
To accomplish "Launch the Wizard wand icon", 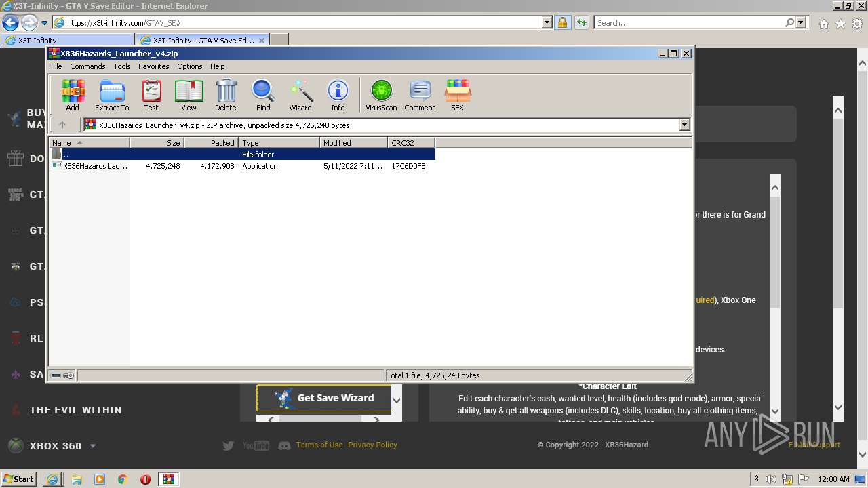I will click(x=300, y=95).
